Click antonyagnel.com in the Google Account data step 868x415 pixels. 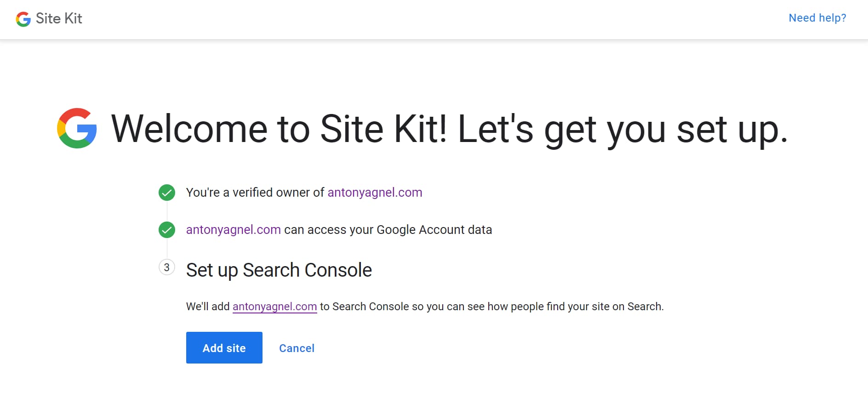(234, 229)
